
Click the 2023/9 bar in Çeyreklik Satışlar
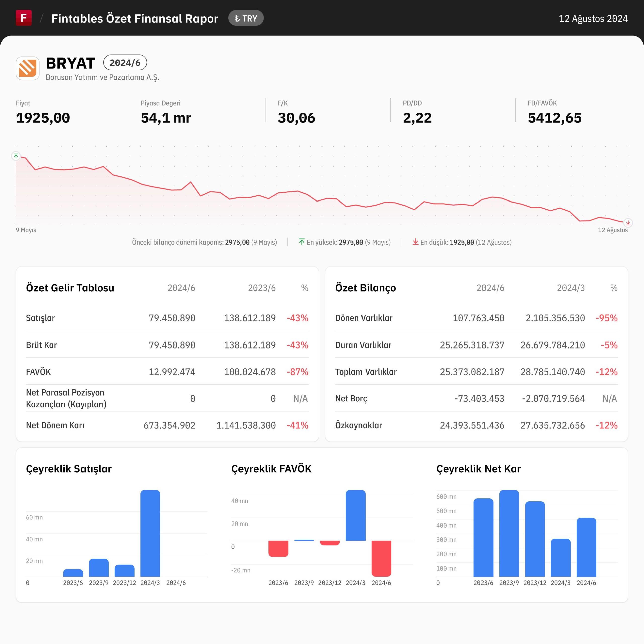[x=99, y=568]
